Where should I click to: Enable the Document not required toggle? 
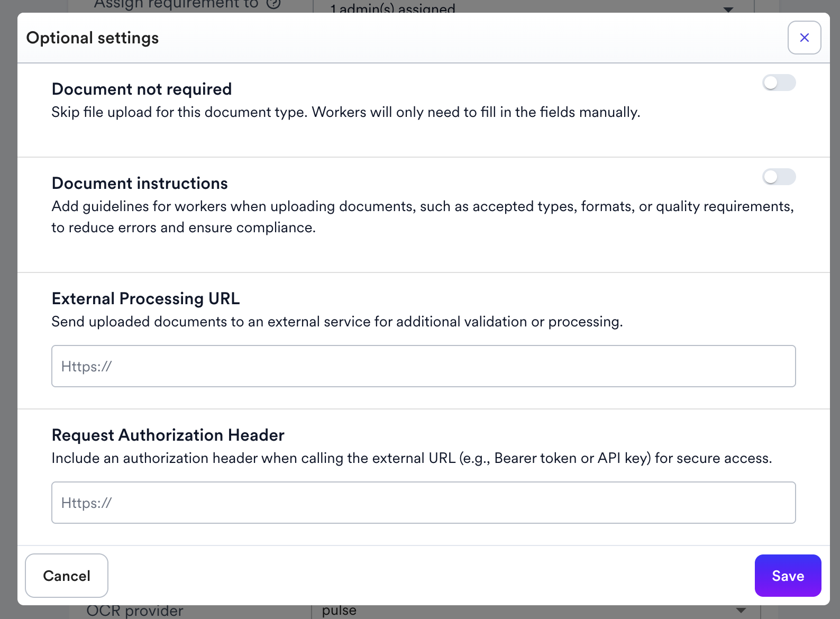[x=779, y=83]
